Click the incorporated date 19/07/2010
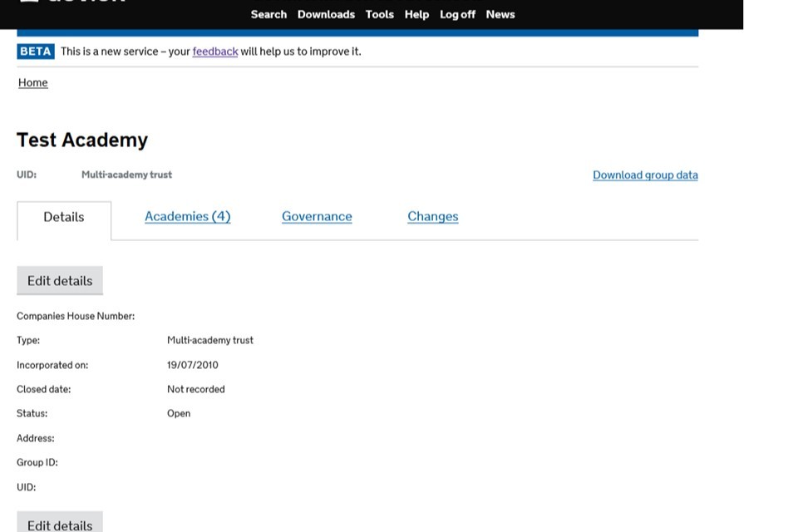Screen dimensions: 798x532 [193, 365]
